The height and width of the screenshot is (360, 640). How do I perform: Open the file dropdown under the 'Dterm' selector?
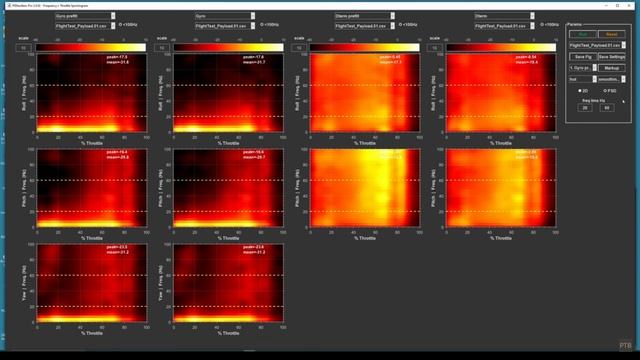504,26
